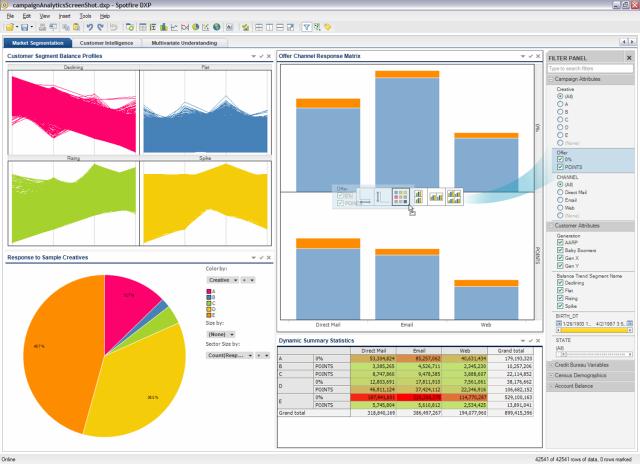This screenshot has height=464, width=640.
Task: Click the paste clipboard icon in toolbar
Action: coord(76,27)
